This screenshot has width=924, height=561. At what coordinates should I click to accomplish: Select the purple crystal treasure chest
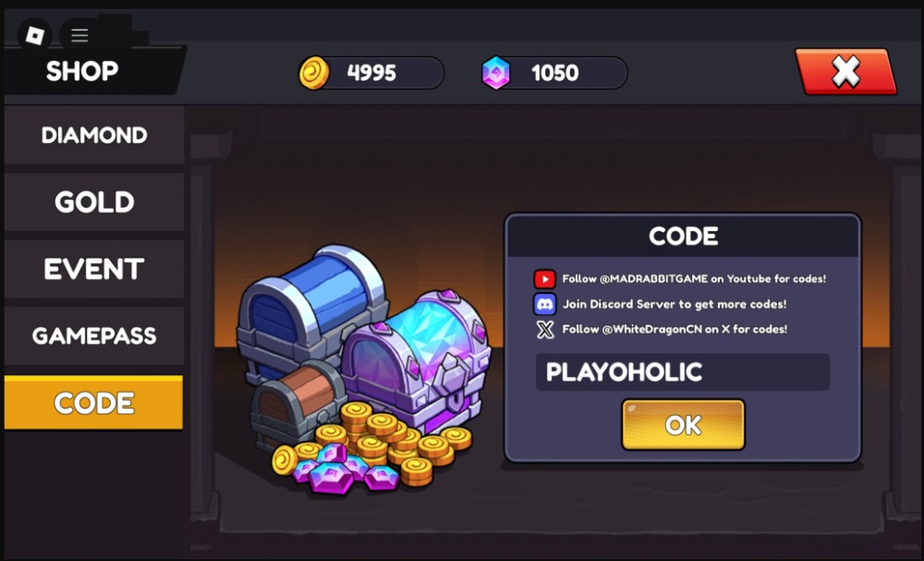click(419, 360)
